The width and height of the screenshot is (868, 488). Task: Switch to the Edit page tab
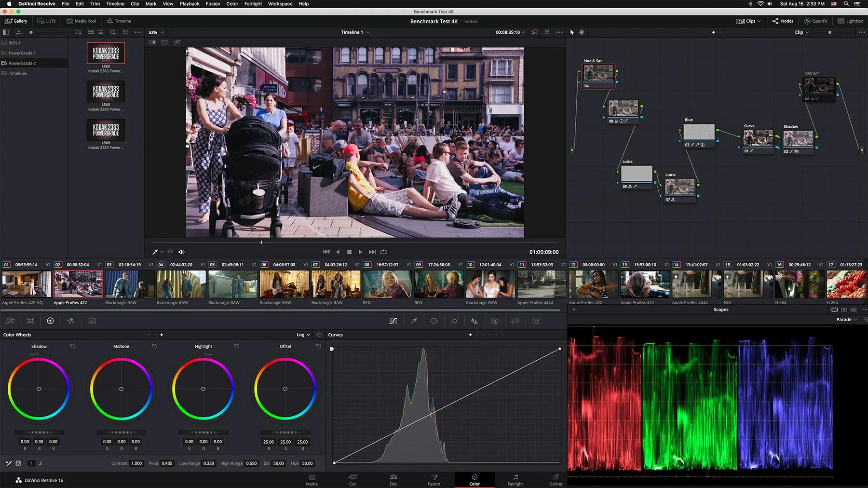click(393, 480)
